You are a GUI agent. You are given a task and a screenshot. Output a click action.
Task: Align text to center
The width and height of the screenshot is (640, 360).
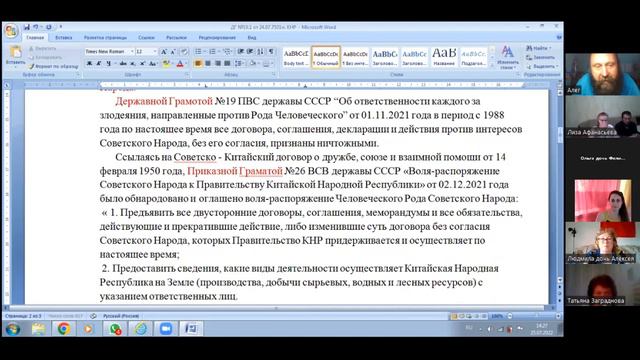pyautogui.click(x=208, y=63)
